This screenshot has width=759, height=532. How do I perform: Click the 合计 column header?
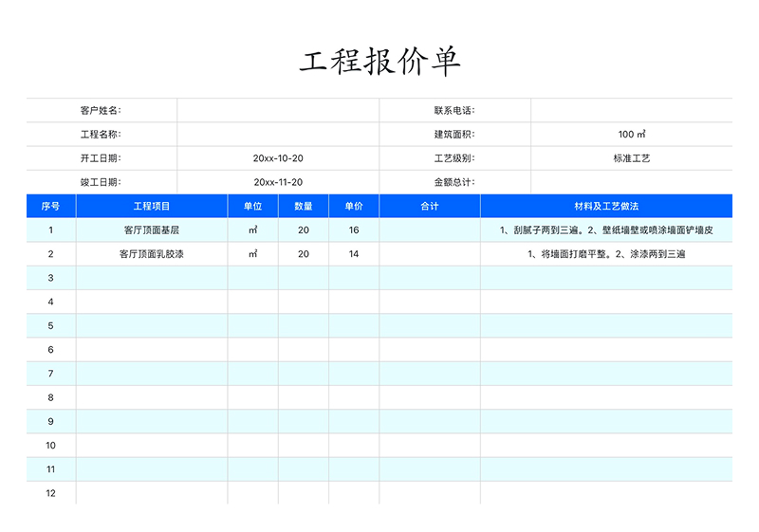(x=430, y=206)
